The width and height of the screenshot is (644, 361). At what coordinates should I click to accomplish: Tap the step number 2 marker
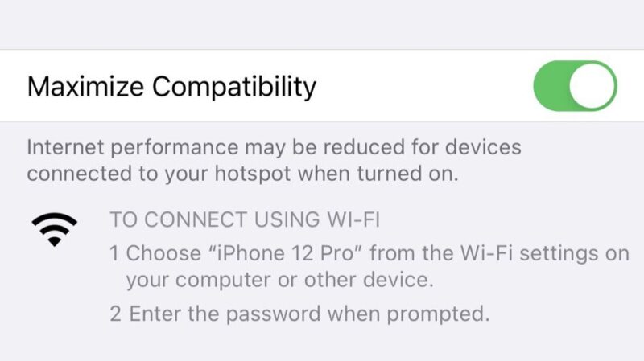[x=115, y=314]
